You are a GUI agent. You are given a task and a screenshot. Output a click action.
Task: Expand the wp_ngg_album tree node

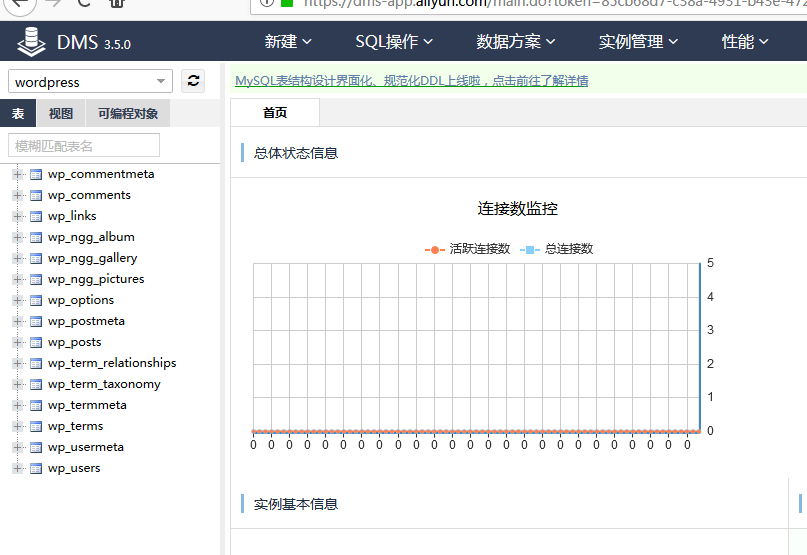pos(17,237)
